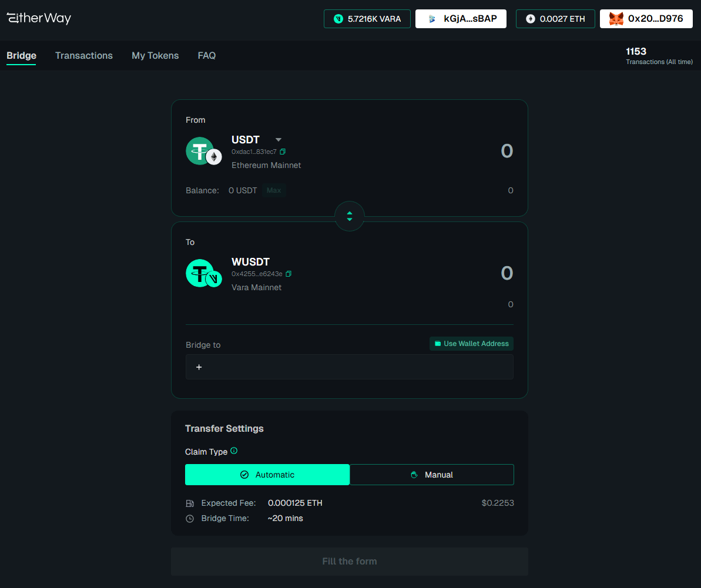Click the Max balance button

274,190
